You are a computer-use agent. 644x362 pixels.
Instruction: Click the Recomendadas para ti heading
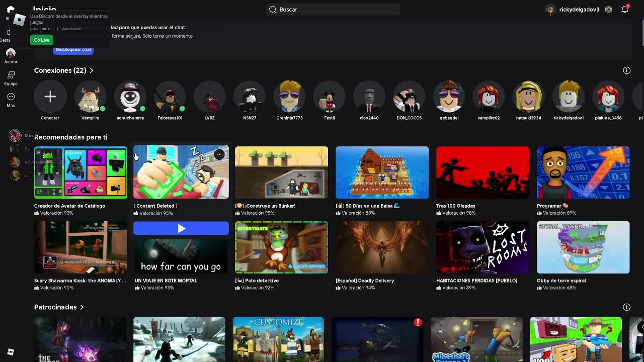tap(70, 137)
